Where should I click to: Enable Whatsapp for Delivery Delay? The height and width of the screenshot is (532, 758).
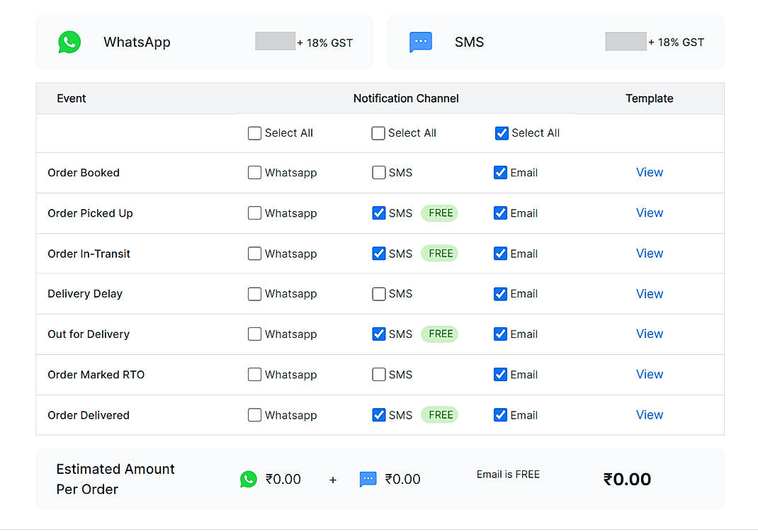click(254, 294)
